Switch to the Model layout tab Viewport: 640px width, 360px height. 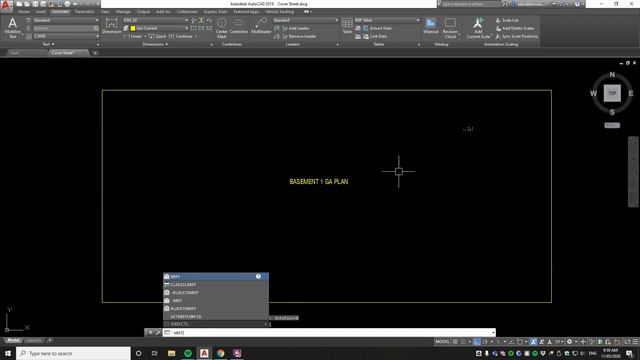coord(13,340)
